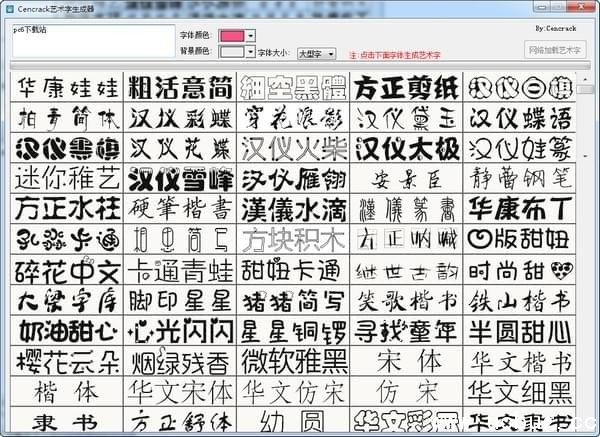This screenshot has width=600, height=437.
Task: Select the 方正水柱 font sample
Action: [x=67, y=209]
